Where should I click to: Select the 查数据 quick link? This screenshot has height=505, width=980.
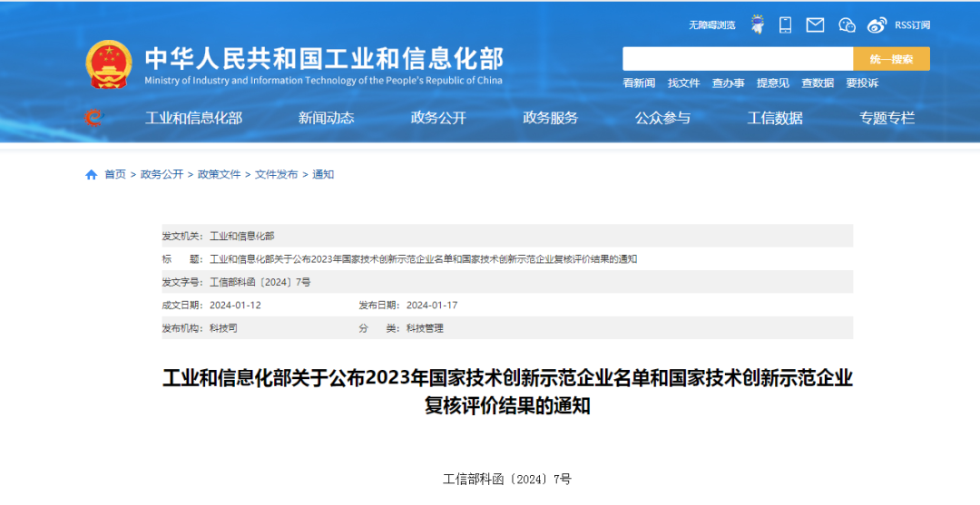click(818, 83)
